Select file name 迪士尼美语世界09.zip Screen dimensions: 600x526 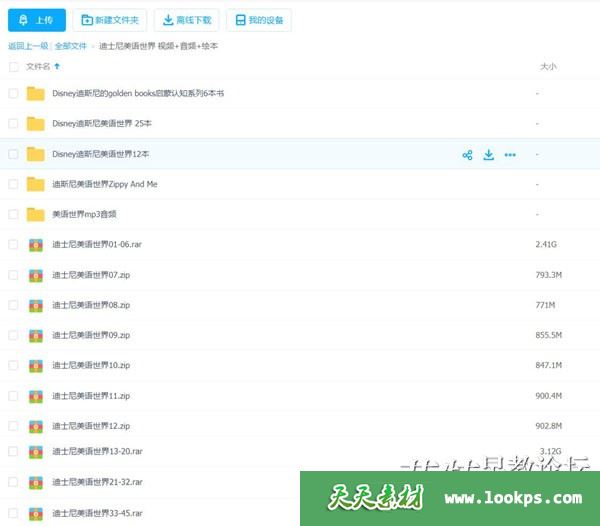point(91,335)
